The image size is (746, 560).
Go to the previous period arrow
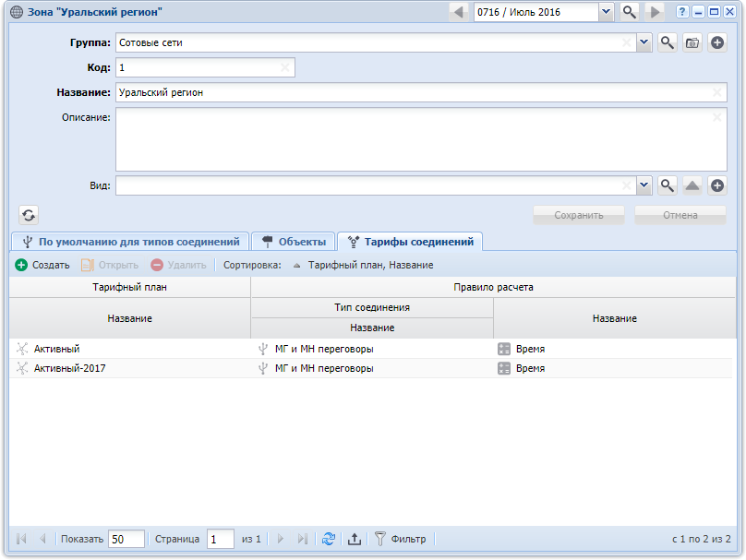tap(459, 12)
